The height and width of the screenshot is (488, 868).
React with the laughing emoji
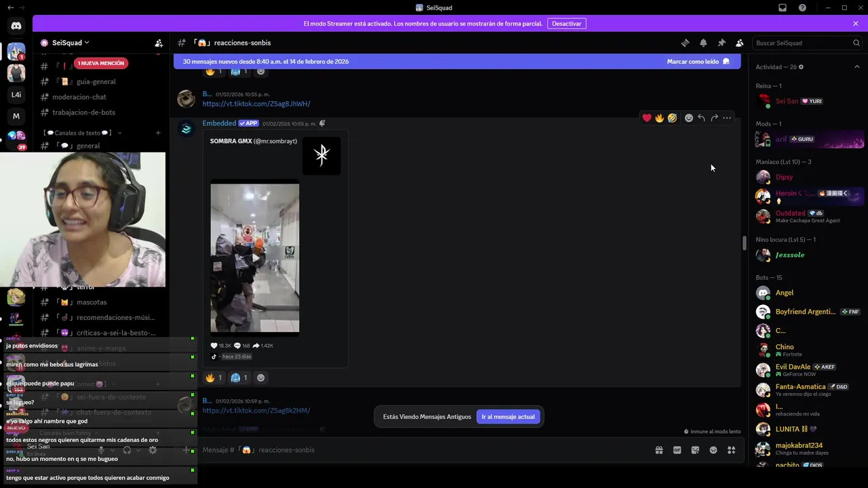672,118
